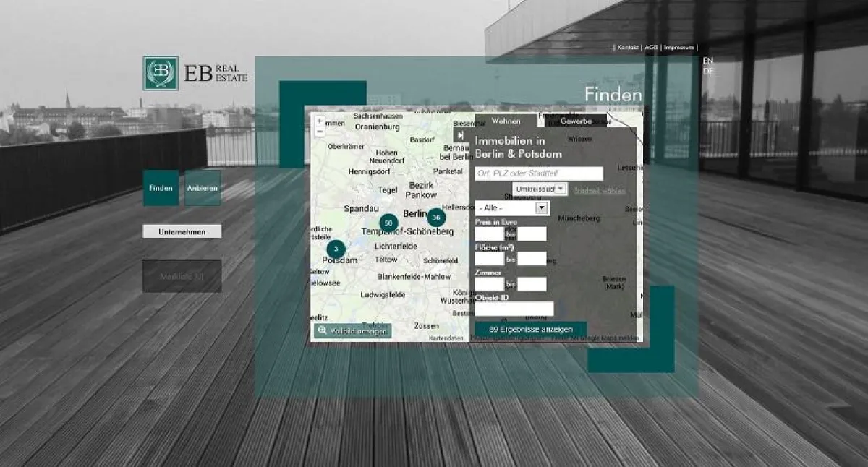
Task: Click the EB Real Estate logo
Action: (x=195, y=74)
